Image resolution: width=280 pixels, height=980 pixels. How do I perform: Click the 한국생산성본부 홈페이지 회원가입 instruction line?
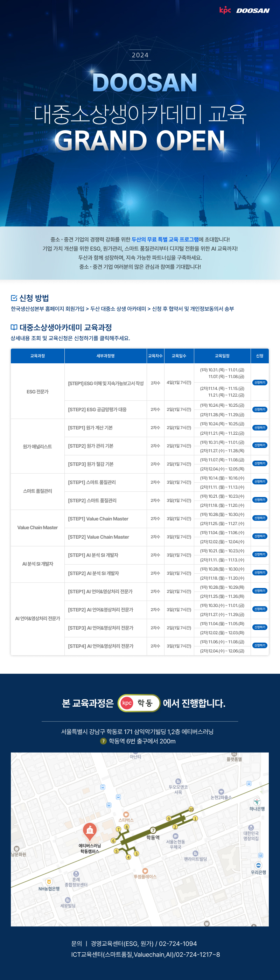coord(122,309)
